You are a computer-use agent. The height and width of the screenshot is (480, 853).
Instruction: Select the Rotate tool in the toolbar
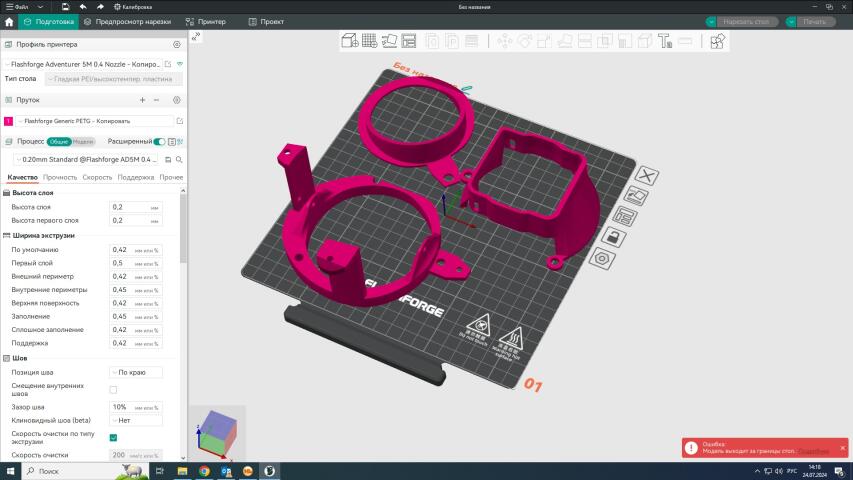click(x=524, y=41)
